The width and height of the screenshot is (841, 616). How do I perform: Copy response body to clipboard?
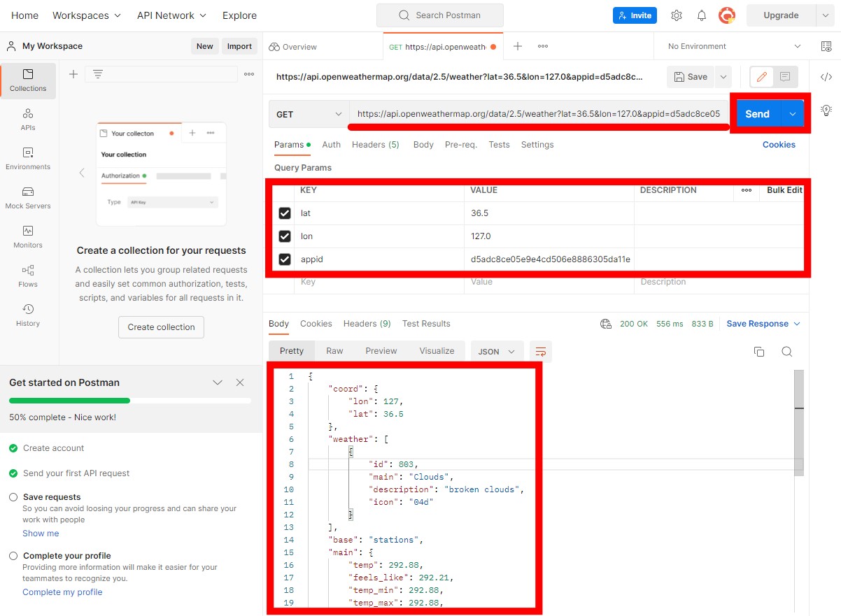pyautogui.click(x=759, y=352)
